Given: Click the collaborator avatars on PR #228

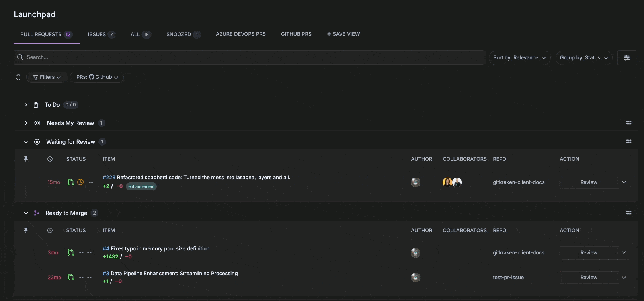Looking at the screenshot, I should 452,182.
